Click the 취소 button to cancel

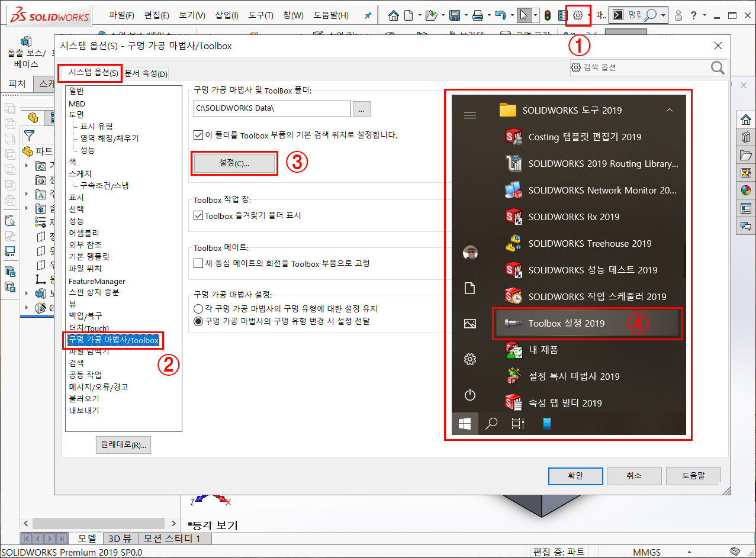tap(634, 476)
